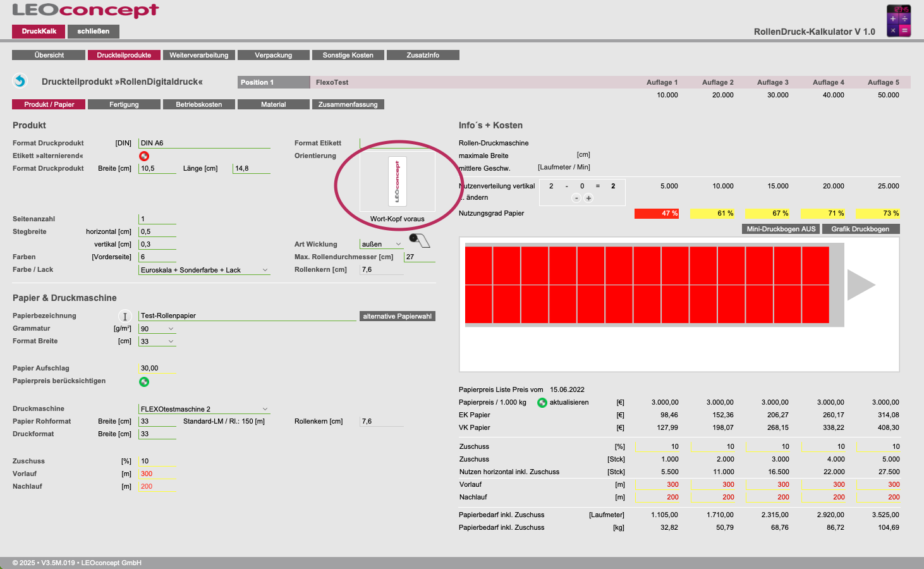Click the green aktualisieren refresh icon
This screenshot has height=569, width=924.
coord(542,403)
